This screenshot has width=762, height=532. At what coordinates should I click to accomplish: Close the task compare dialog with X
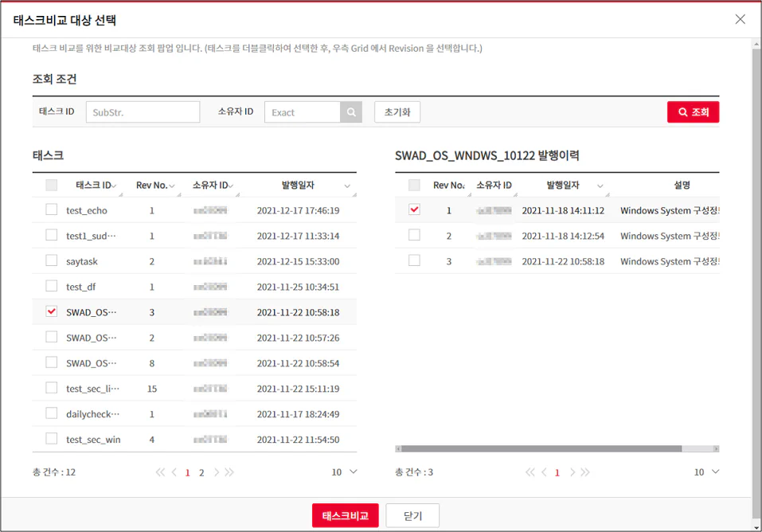(740, 19)
